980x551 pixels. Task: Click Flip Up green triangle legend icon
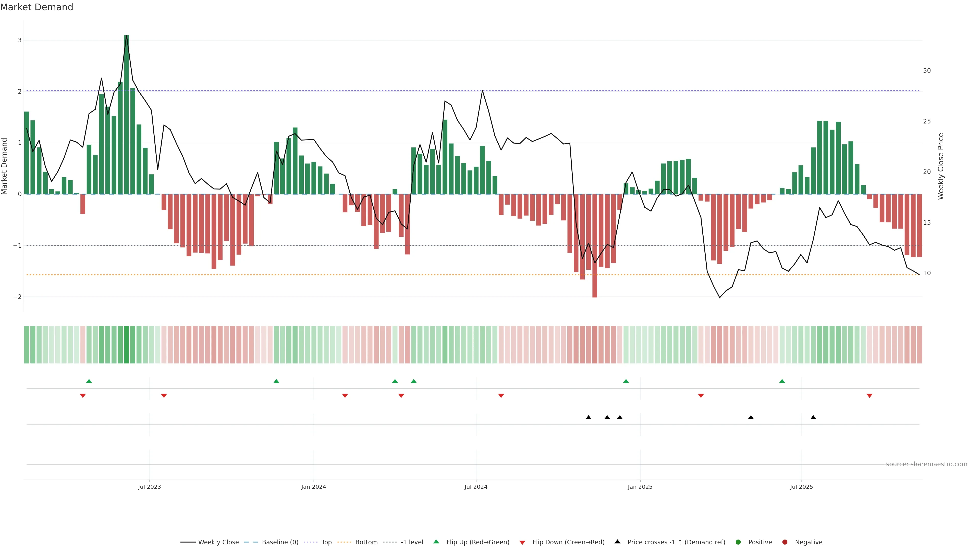436,542
